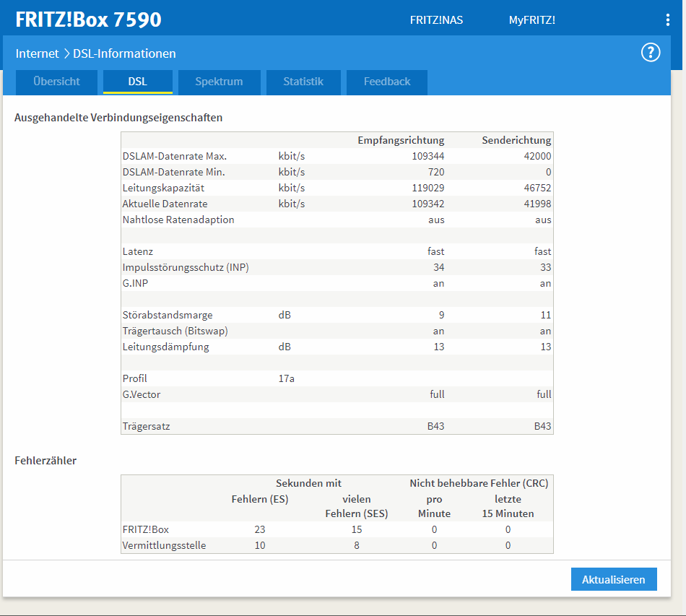
Task: Open the Feedback tab
Action: tap(387, 82)
